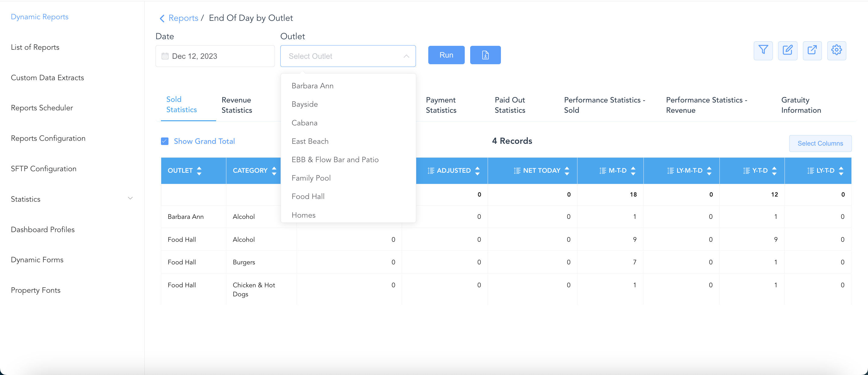
Task: Click the download file icon button
Action: click(x=485, y=55)
